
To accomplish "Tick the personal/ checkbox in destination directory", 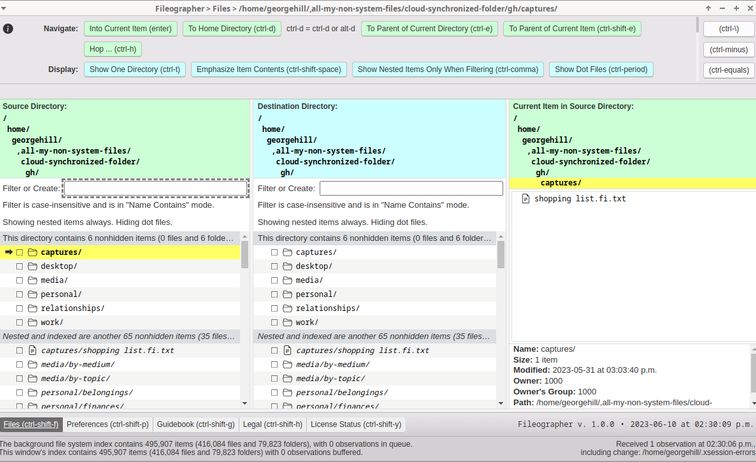I will [x=275, y=294].
